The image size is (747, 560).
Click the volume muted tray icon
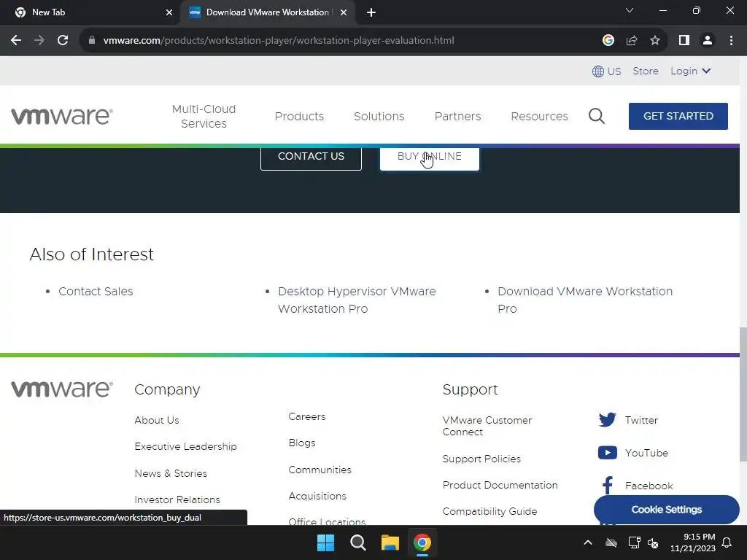click(x=653, y=542)
